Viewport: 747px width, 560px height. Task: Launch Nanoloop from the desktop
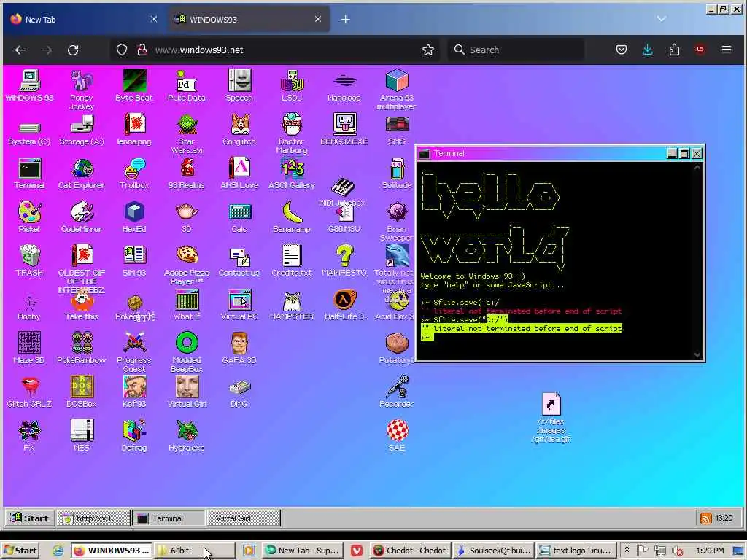point(344,85)
